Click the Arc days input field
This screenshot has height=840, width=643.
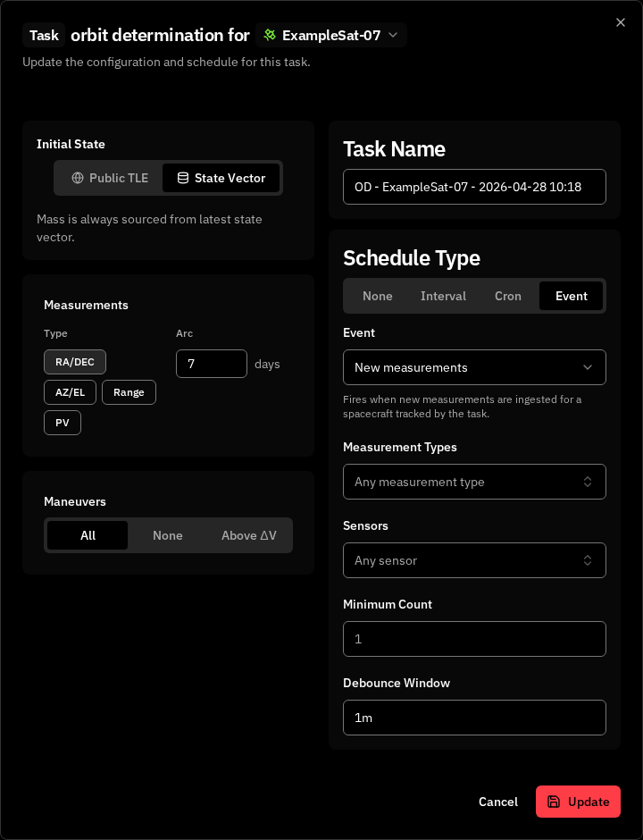tap(212, 364)
